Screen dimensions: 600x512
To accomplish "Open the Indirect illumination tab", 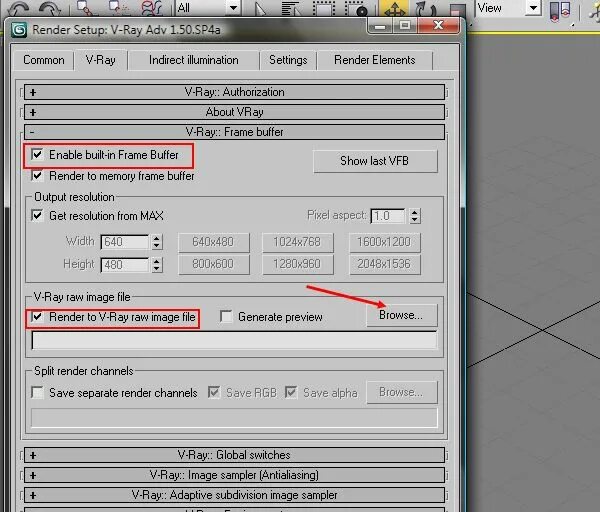I will [x=194, y=60].
